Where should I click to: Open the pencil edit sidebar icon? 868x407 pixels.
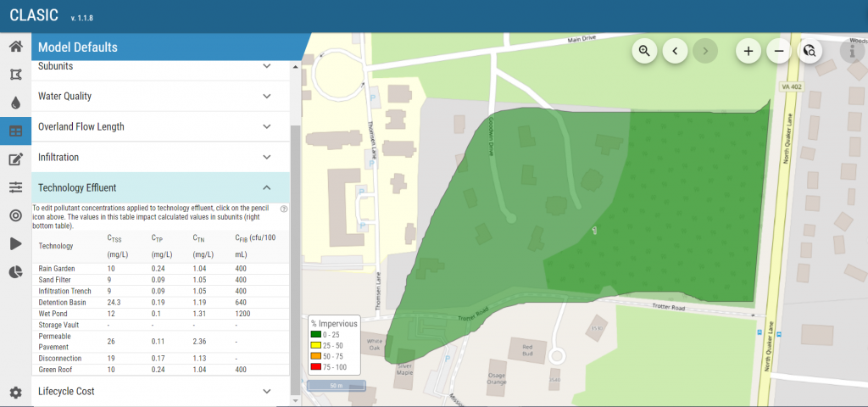(15, 159)
